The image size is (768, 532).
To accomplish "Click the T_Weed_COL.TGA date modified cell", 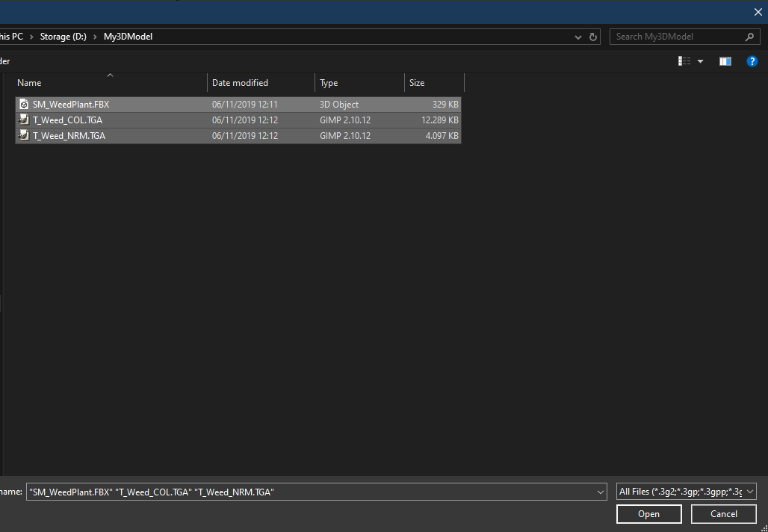I will click(x=245, y=120).
